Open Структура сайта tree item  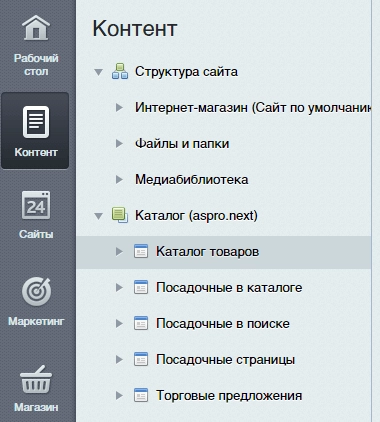point(186,72)
